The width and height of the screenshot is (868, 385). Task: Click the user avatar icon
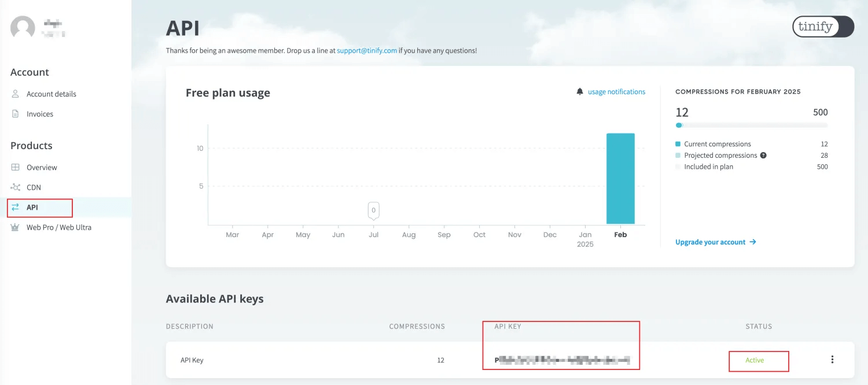[23, 28]
